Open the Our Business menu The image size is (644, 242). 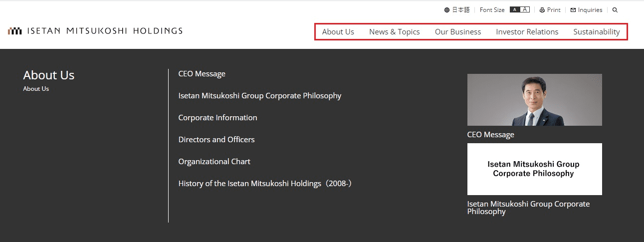click(458, 32)
